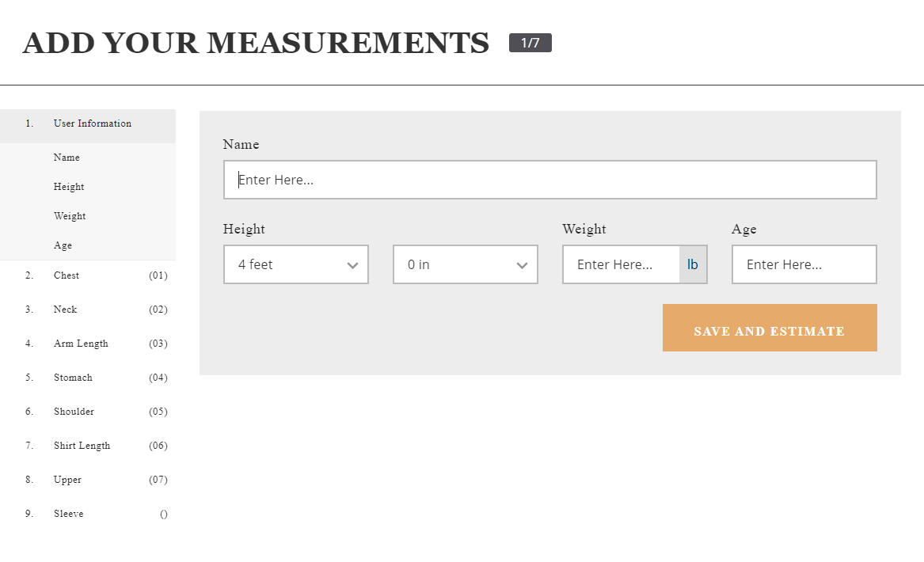
Task: Open the feet height dropdown
Action: [x=295, y=264]
